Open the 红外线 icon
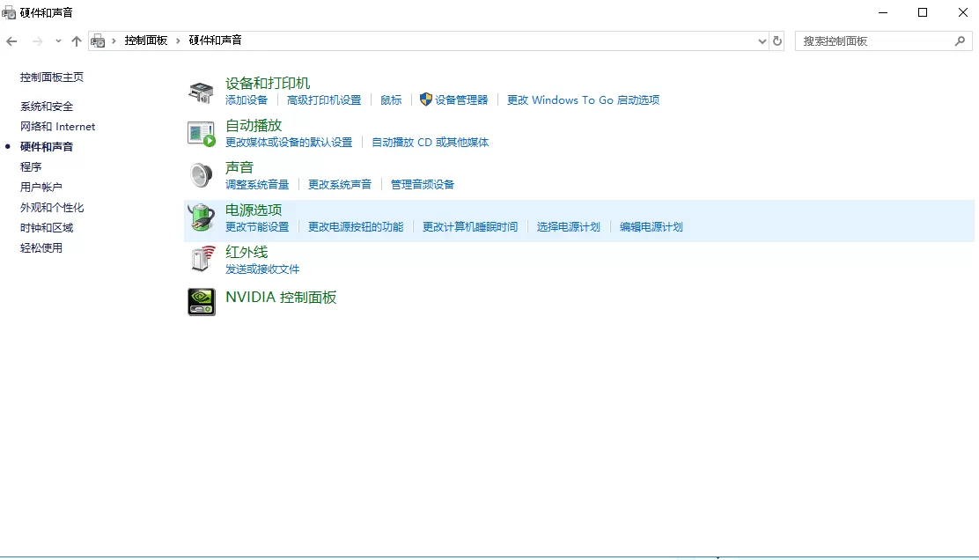 [202, 259]
